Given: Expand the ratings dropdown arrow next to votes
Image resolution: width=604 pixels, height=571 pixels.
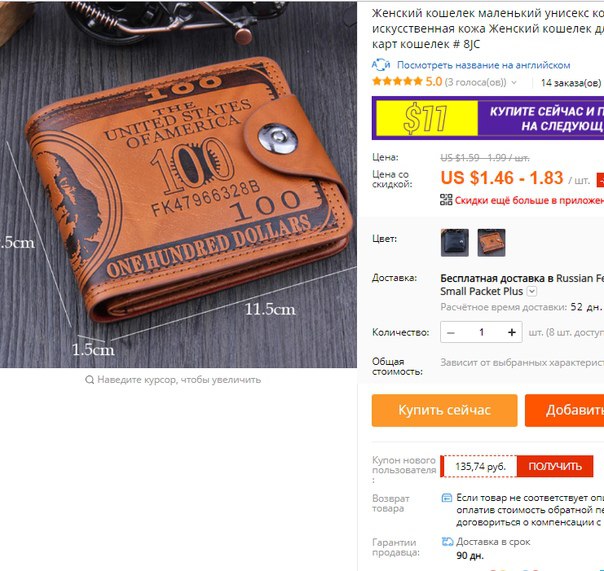Looking at the screenshot, I should tap(513, 82).
